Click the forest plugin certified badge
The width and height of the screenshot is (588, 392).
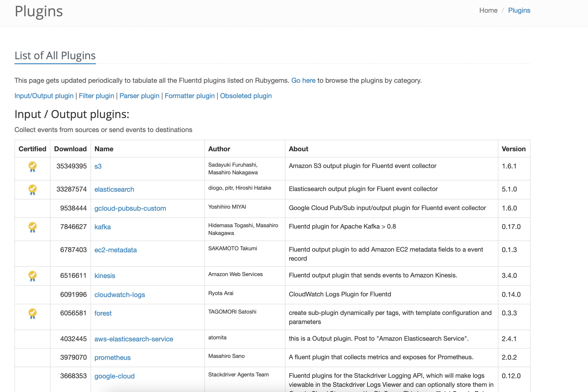click(33, 313)
